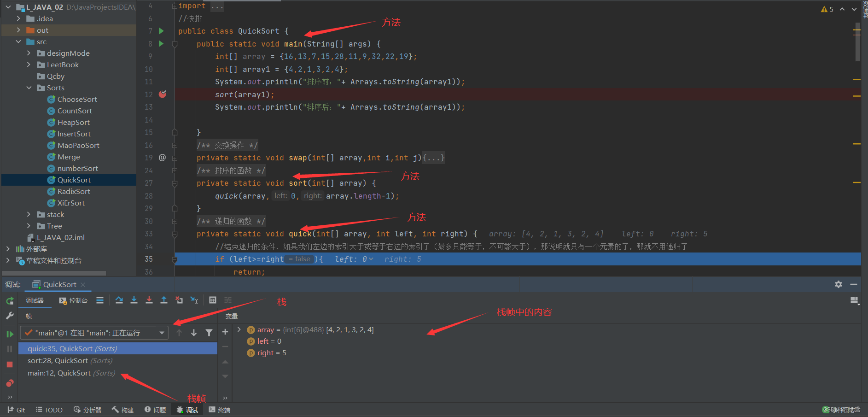Viewport: 868px width, 417px height.
Task: Filter frames with funnel icon
Action: 209,333
